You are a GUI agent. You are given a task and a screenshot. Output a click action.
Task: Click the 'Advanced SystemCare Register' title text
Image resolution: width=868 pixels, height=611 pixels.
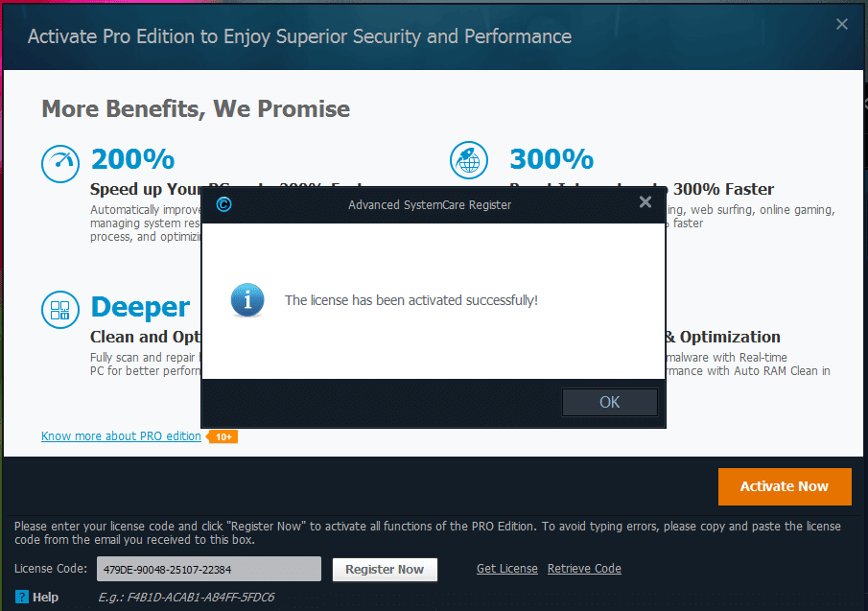coord(430,204)
